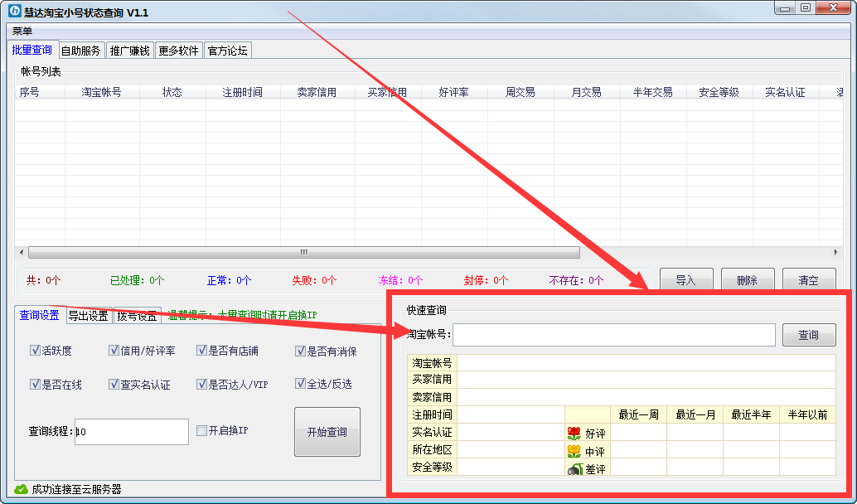857x504 pixels.
Task: Disable the 是否有店铺 option
Action: (x=201, y=351)
